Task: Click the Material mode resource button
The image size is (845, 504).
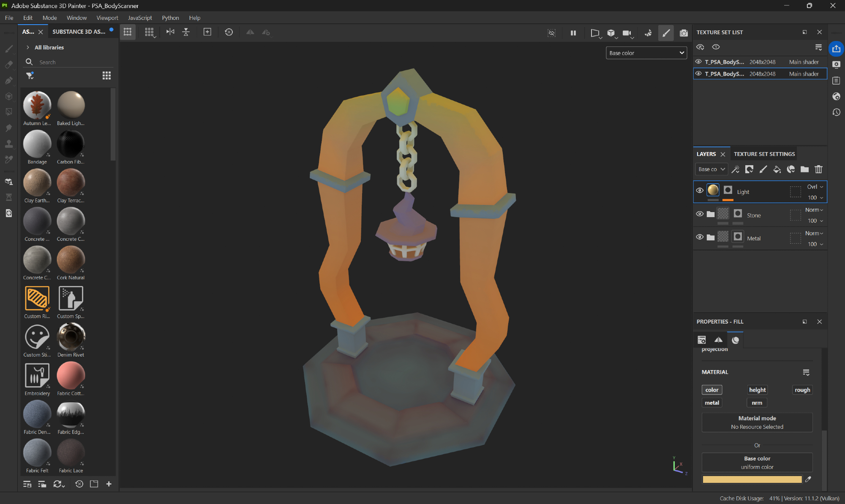Action: [x=757, y=422]
